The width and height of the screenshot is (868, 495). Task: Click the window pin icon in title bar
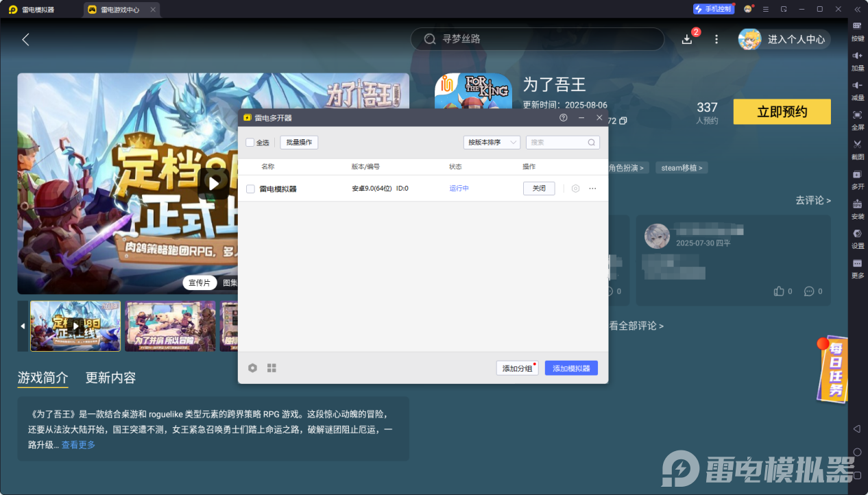pos(784,9)
